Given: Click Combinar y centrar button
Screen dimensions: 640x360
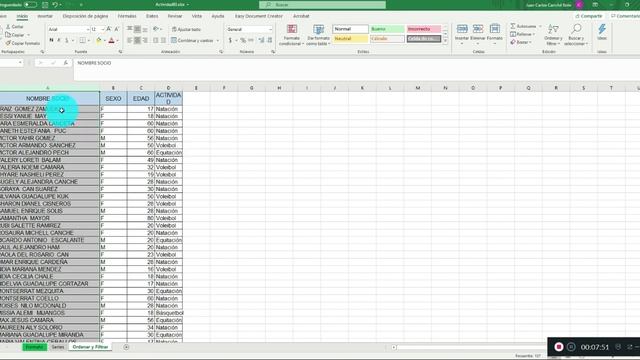Looking at the screenshot, I should tap(192, 40).
